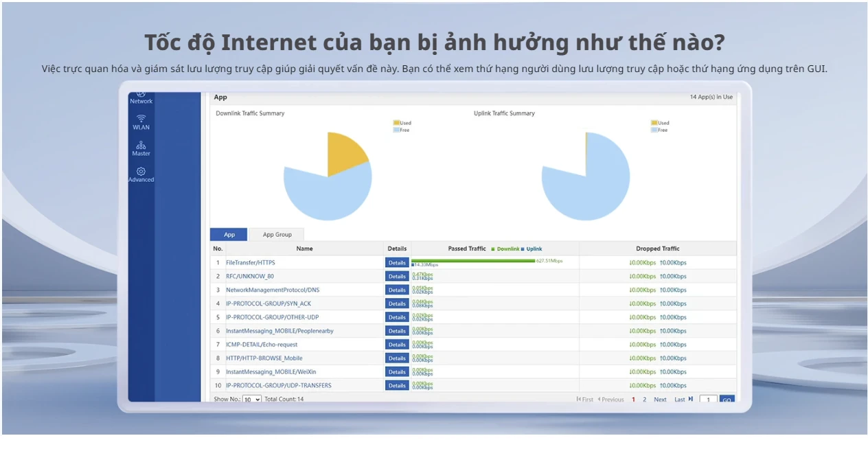The width and height of the screenshot is (868, 460).
Task: Jump to the last page using the arrow icon
Action: (x=691, y=399)
